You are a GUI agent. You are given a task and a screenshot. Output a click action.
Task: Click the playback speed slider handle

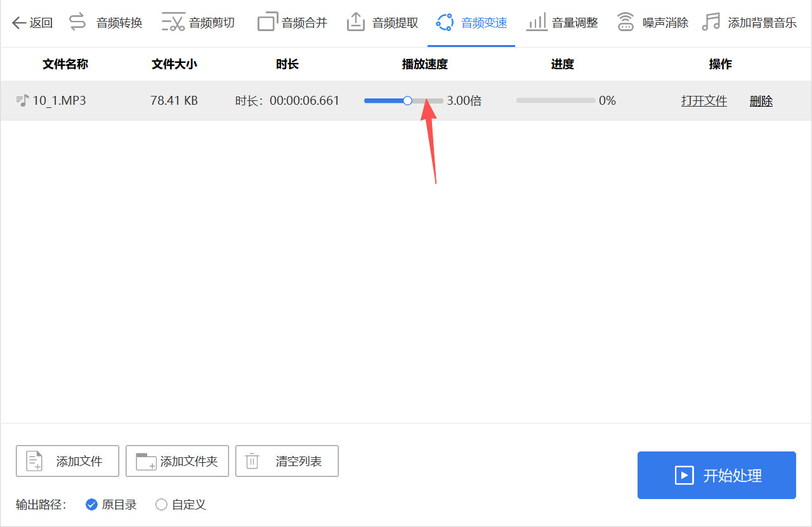[407, 100]
